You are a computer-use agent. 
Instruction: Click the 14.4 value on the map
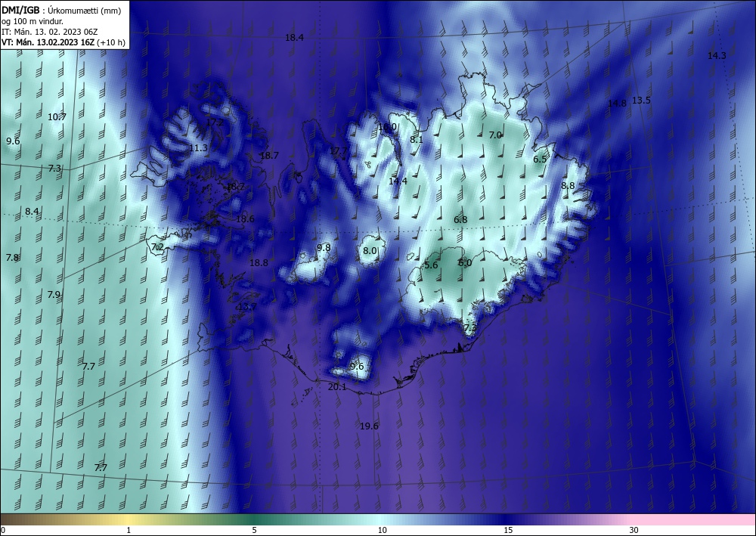tap(398, 181)
